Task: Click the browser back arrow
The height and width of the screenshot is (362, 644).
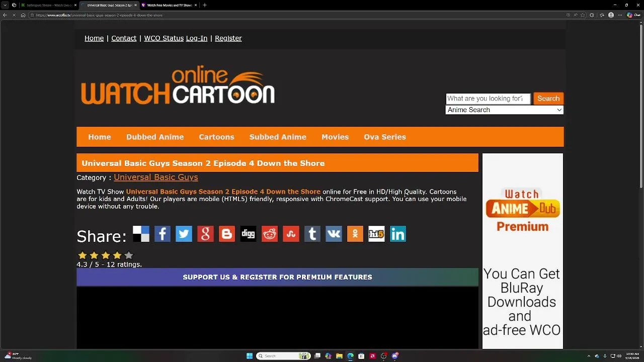Action: (x=5, y=15)
